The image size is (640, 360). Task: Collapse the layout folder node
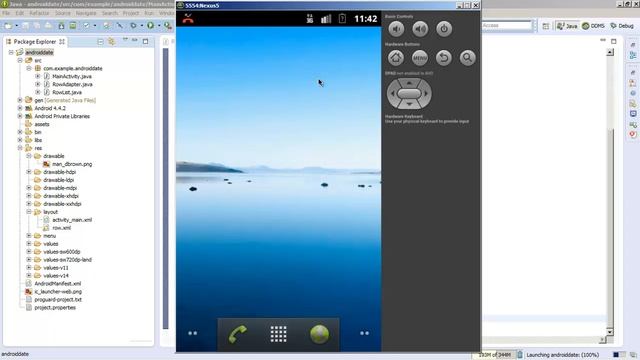pos(29,212)
